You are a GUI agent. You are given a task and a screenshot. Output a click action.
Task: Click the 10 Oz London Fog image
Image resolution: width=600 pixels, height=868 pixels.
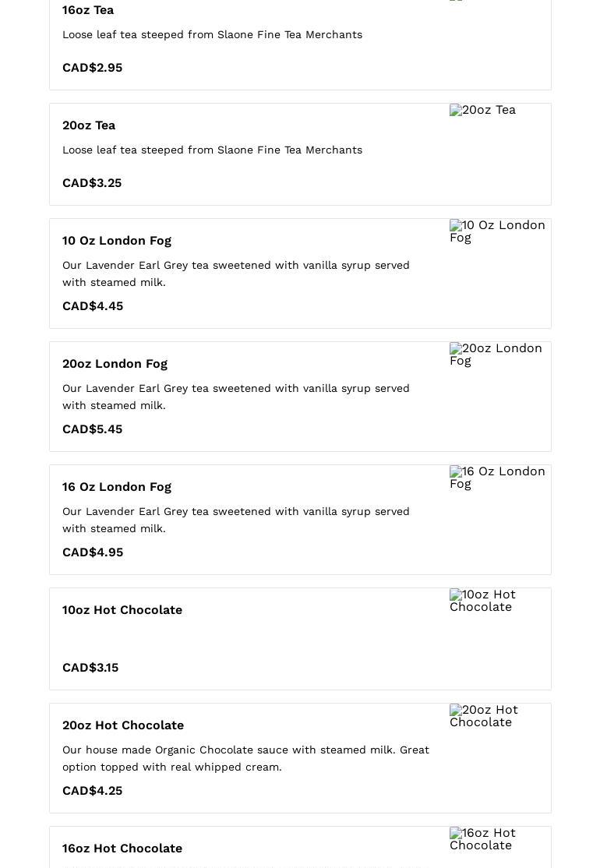click(x=497, y=231)
